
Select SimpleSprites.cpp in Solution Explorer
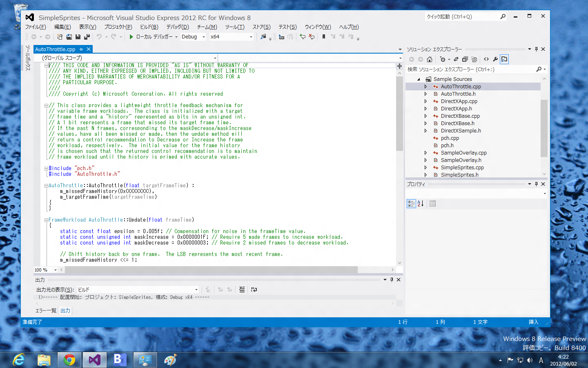click(462, 168)
